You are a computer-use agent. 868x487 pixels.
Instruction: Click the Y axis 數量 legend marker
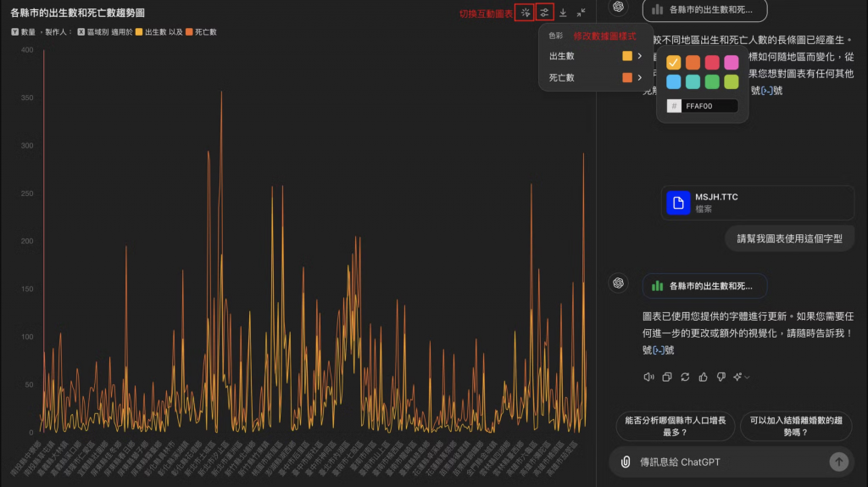click(15, 32)
